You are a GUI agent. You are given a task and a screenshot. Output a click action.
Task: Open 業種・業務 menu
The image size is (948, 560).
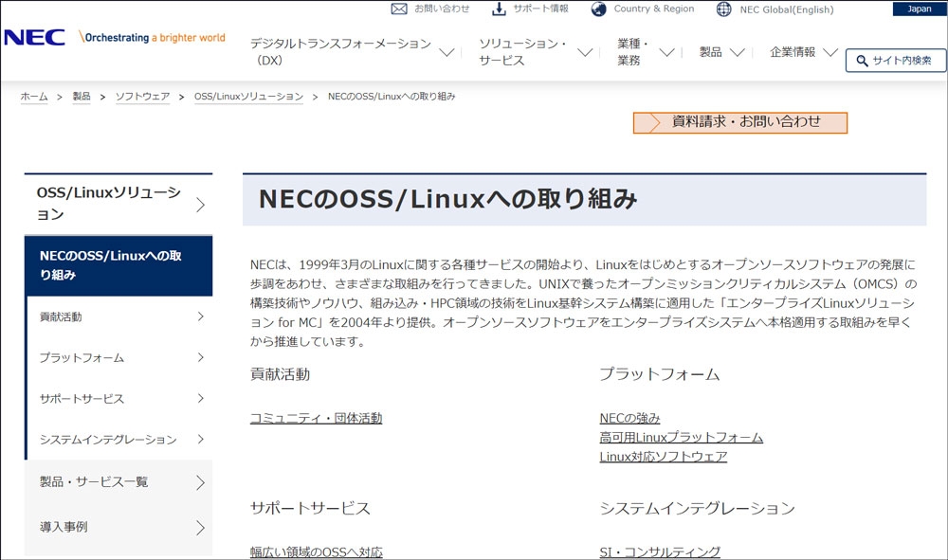point(633,52)
